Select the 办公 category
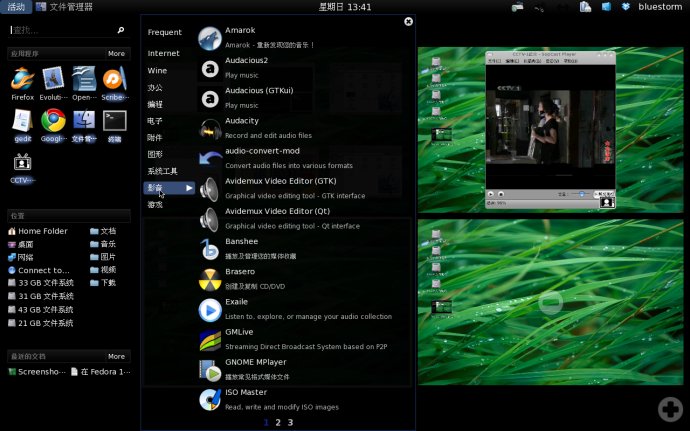 155,88
